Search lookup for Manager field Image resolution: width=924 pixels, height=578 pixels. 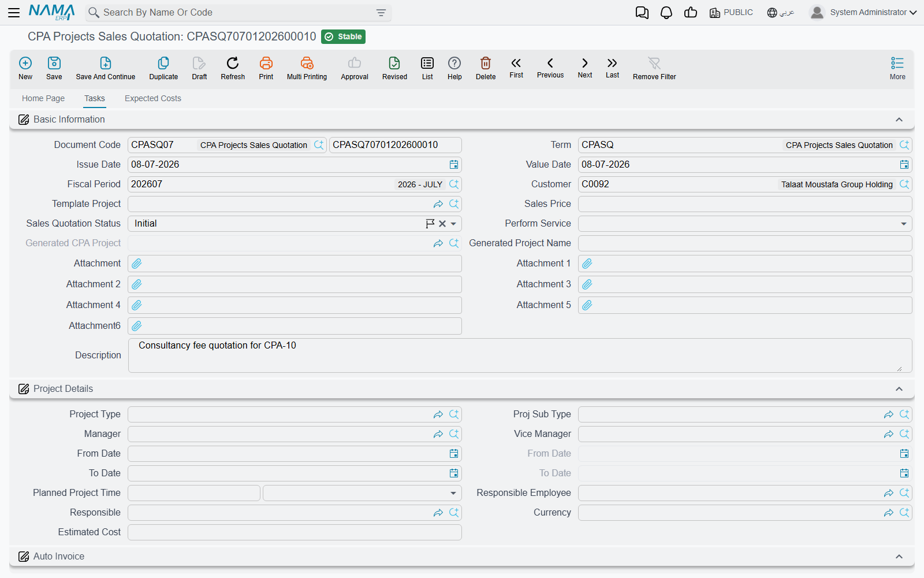[454, 434]
